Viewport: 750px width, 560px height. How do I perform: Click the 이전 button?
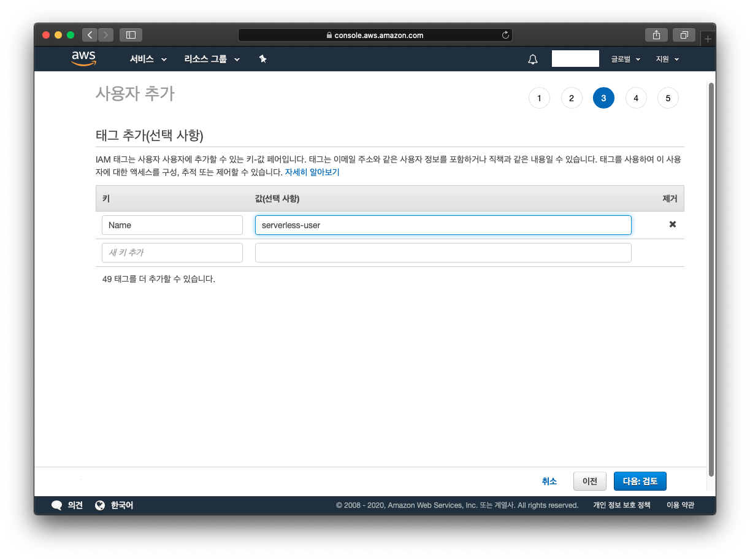pyautogui.click(x=589, y=481)
